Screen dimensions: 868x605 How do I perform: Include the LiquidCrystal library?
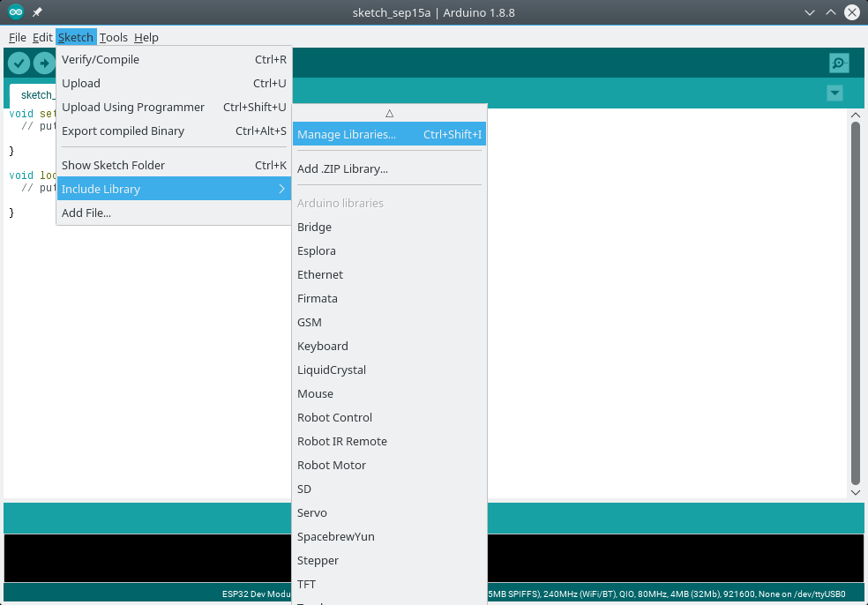(x=332, y=370)
